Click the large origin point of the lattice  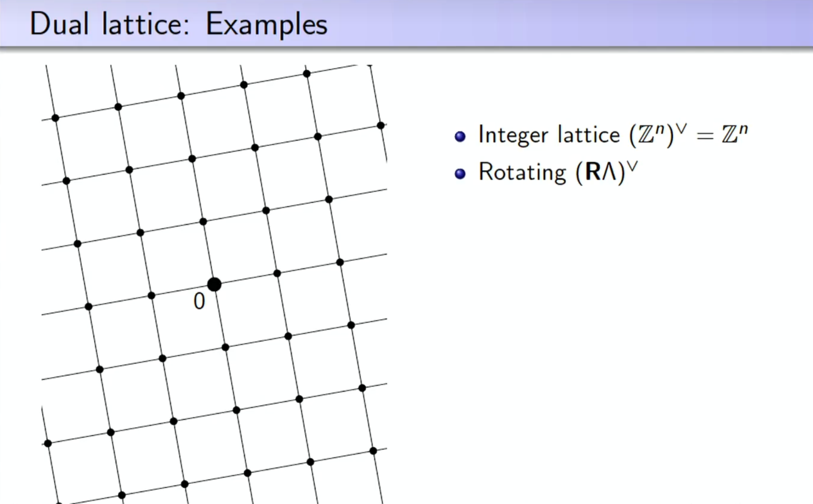(x=214, y=284)
